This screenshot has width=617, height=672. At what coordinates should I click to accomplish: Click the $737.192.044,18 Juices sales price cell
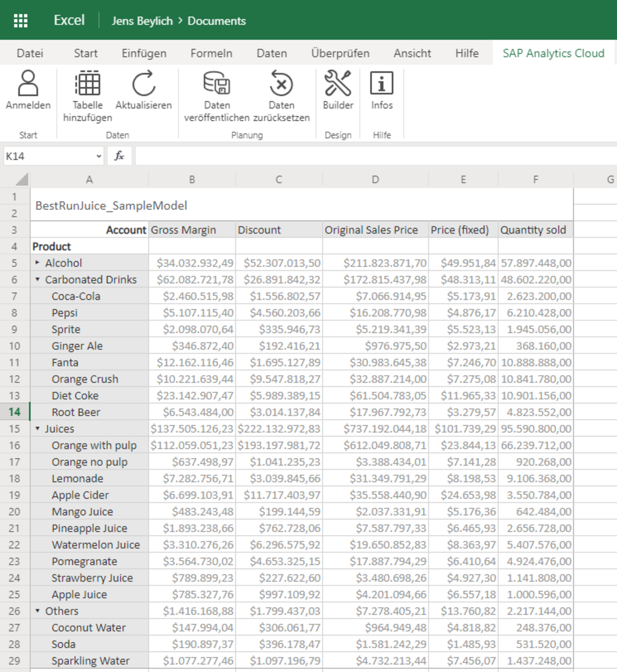(375, 428)
